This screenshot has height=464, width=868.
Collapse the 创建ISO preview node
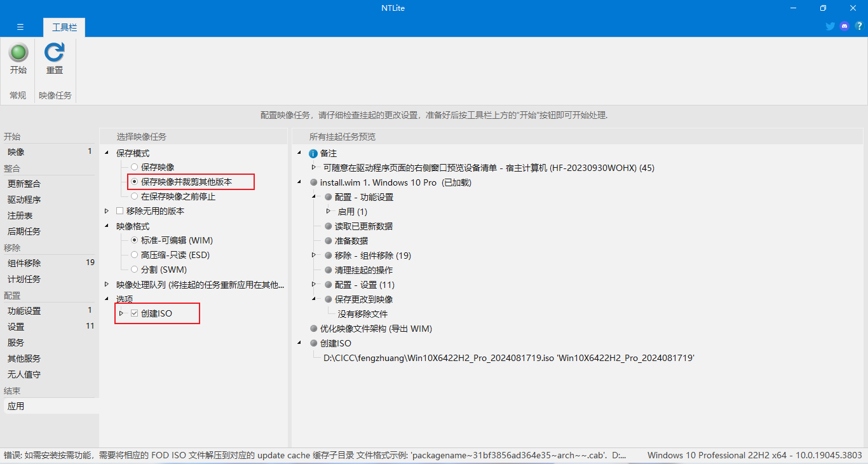pyautogui.click(x=299, y=343)
